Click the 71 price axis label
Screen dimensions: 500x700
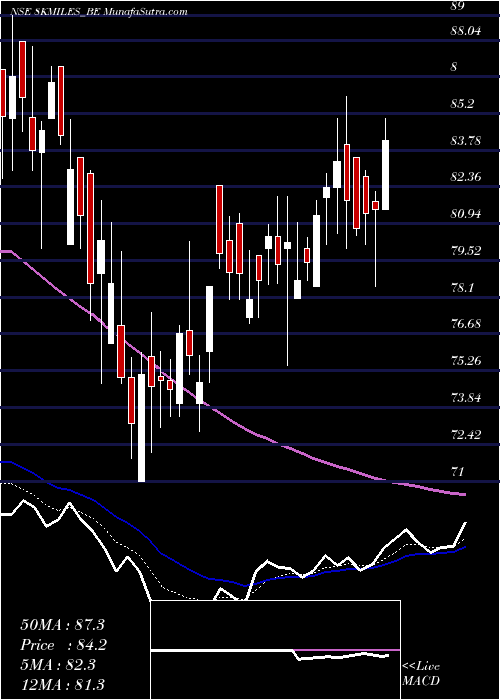(458, 471)
